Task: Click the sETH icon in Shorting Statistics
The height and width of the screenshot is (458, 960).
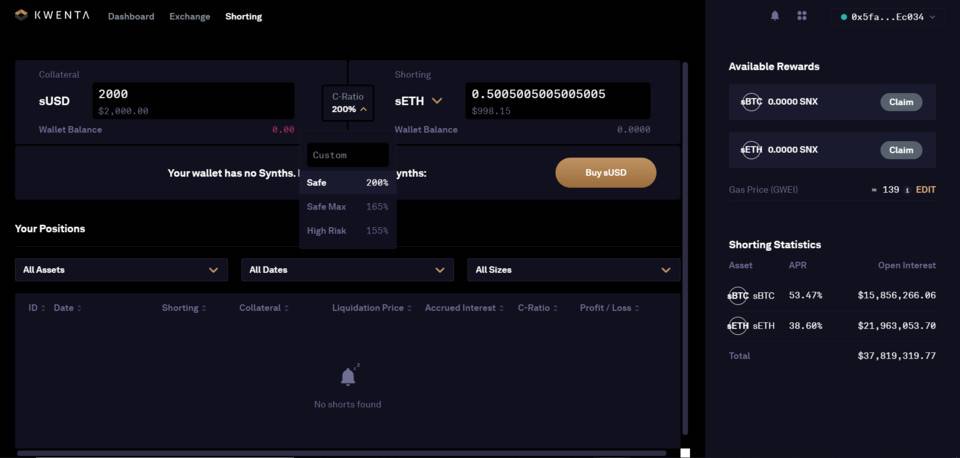Action: click(738, 326)
